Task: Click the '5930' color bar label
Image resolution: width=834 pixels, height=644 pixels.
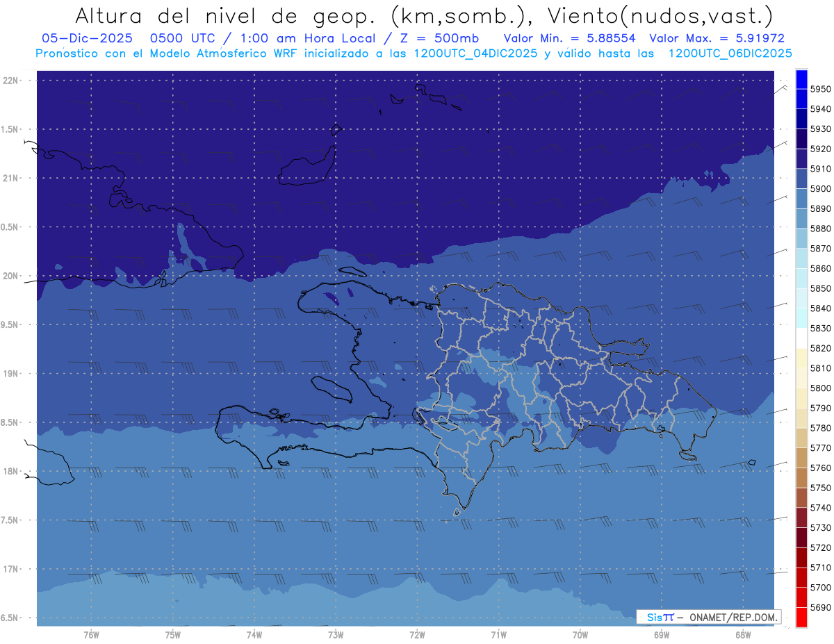Action: click(821, 129)
